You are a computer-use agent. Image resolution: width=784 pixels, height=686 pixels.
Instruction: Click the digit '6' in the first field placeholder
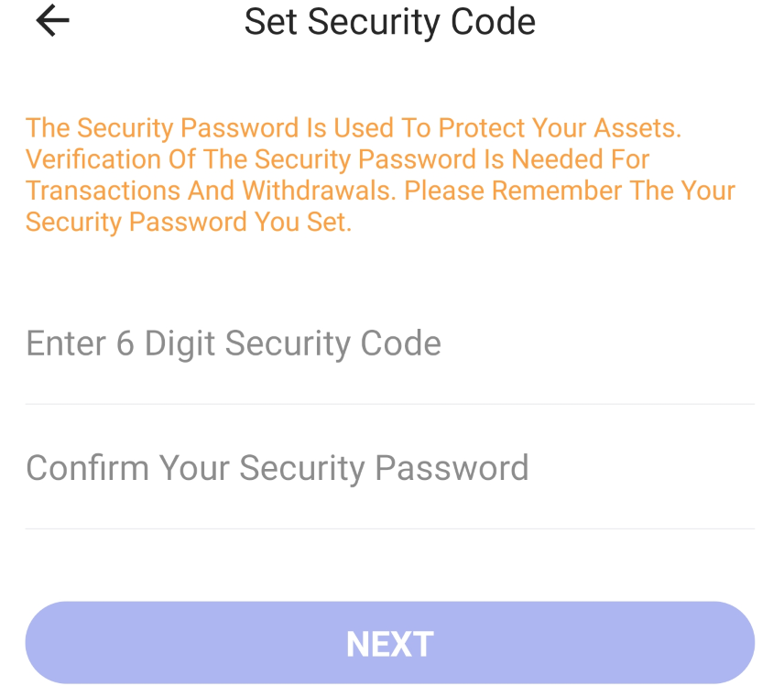(x=125, y=343)
